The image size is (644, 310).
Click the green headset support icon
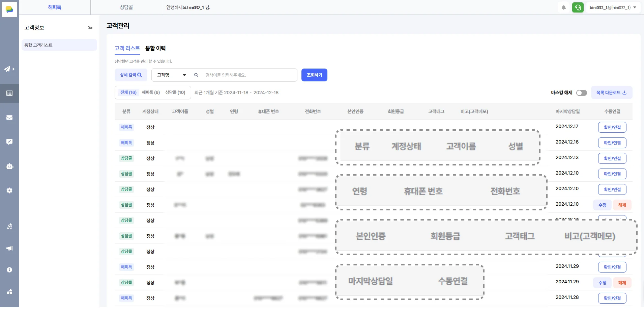point(578,7)
